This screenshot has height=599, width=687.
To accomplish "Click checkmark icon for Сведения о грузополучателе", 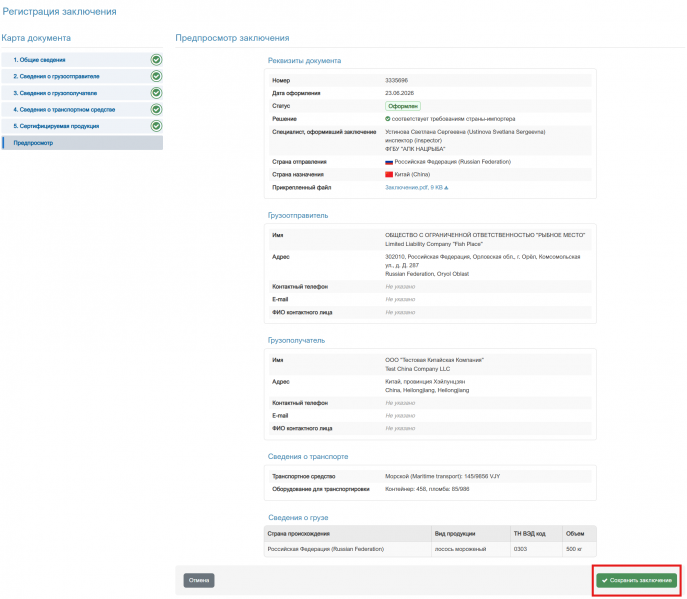I will tap(156, 93).
